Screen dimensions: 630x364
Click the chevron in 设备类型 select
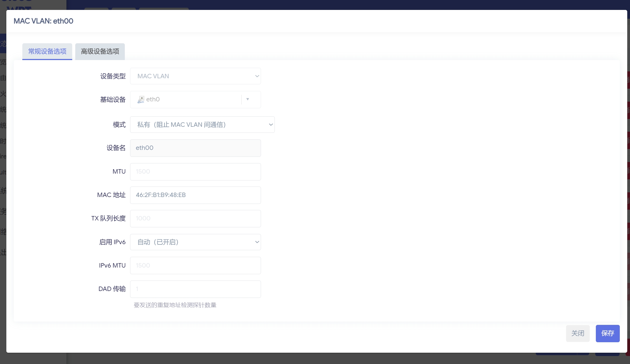(x=257, y=76)
